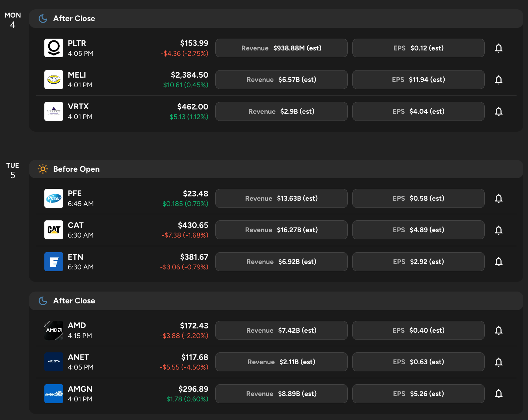Viewport: 528px width, 420px height.
Task: Open PLTR EPS estimate $0.12 box
Action: pos(419,48)
